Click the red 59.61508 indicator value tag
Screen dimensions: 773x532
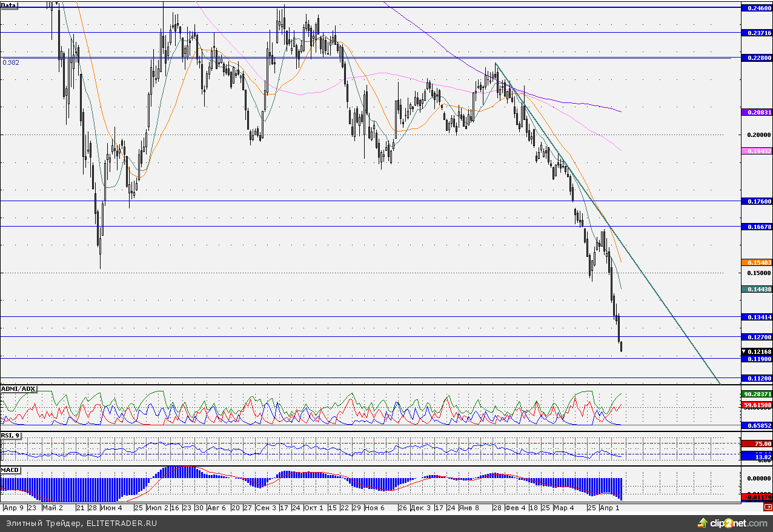point(757,405)
